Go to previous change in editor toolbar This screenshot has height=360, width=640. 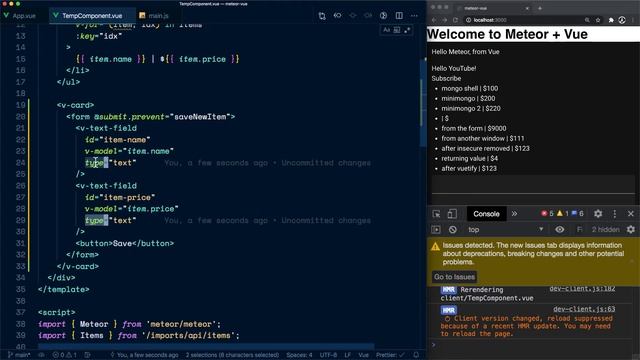pyautogui.click(x=337, y=16)
